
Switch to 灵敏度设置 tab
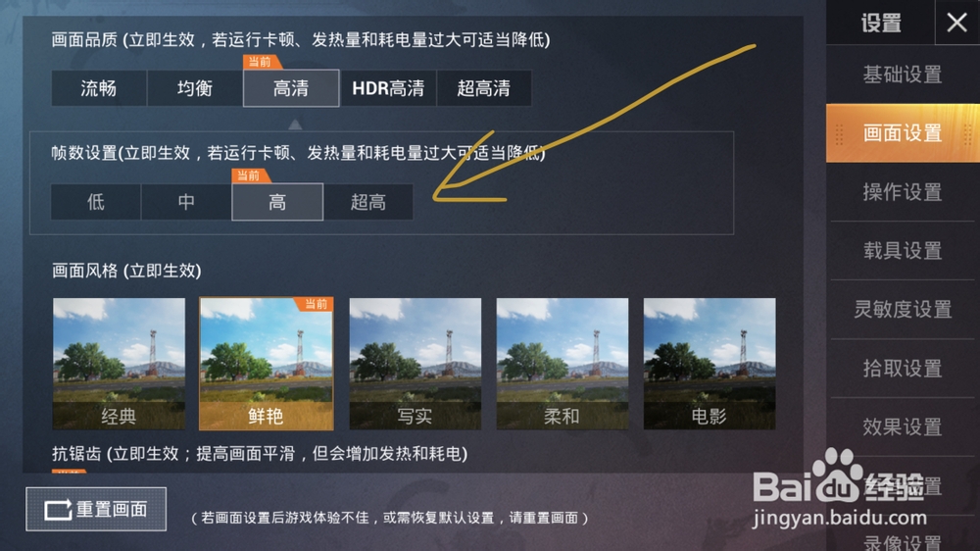903,310
